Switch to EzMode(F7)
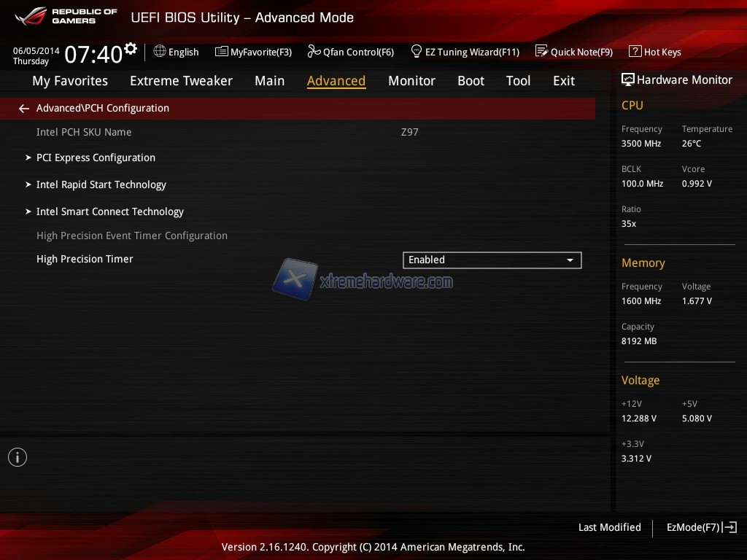 pyautogui.click(x=701, y=527)
